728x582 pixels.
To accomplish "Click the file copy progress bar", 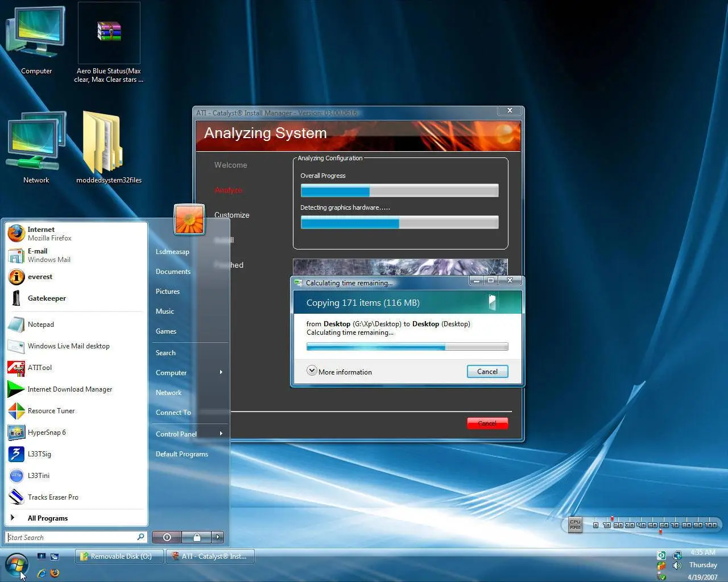I will pos(407,347).
